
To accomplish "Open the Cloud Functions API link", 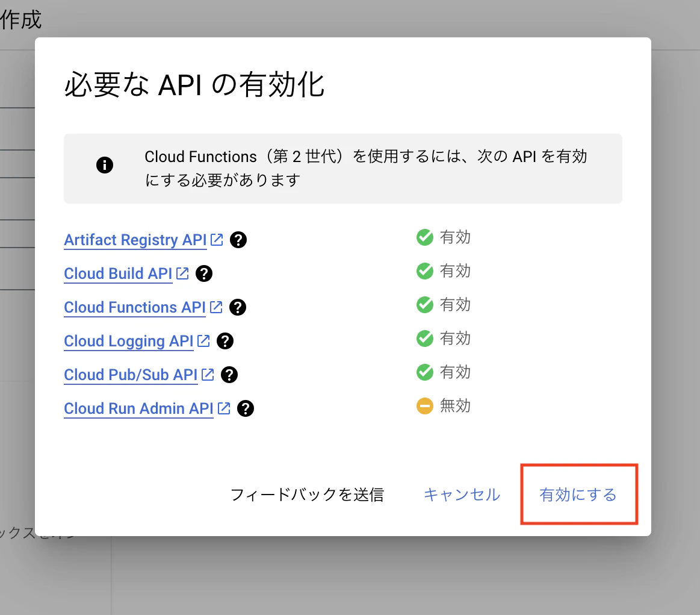I will (135, 307).
